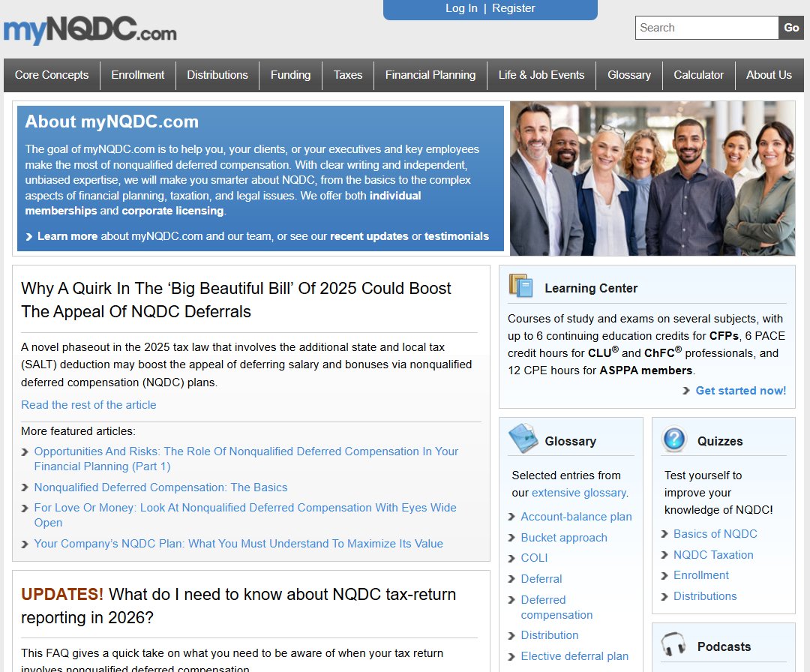Screen dimensions: 810x672
Task: Open COLI glossary entry
Action: (x=534, y=558)
